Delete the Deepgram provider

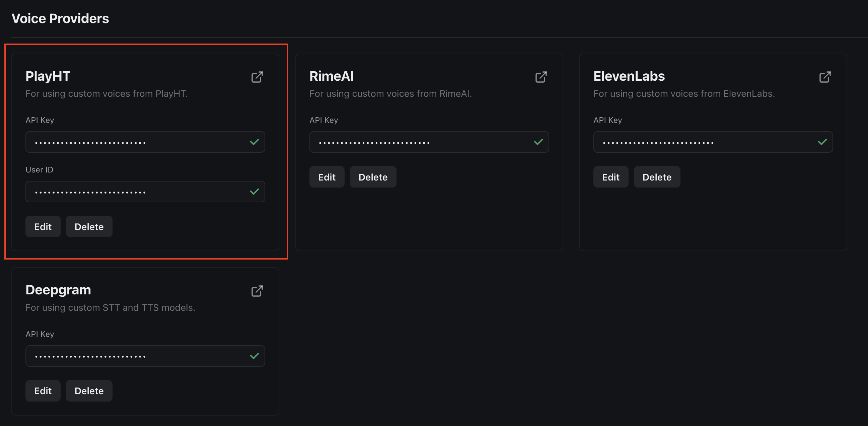tap(89, 390)
